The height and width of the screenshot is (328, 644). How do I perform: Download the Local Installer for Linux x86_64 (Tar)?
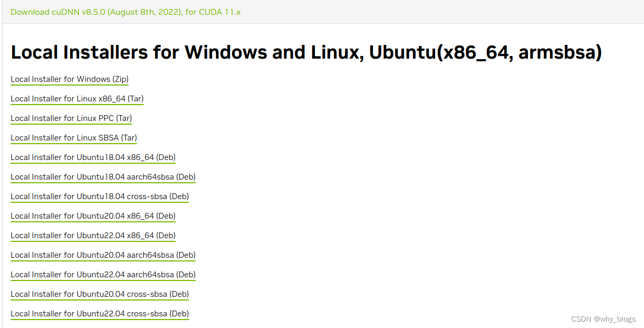pyautogui.click(x=76, y=99)
